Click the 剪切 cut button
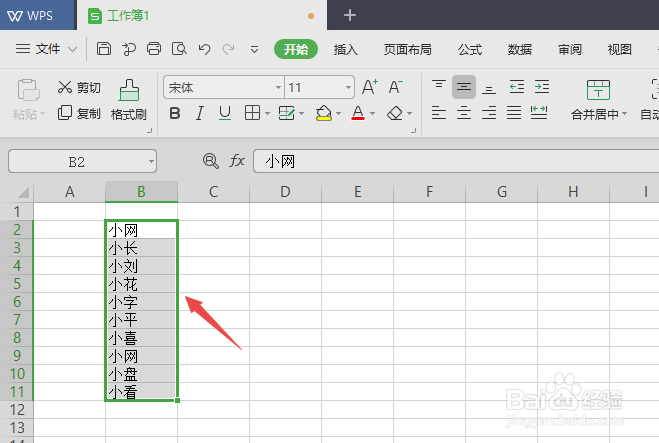659x443 pixels. point(79,87)
